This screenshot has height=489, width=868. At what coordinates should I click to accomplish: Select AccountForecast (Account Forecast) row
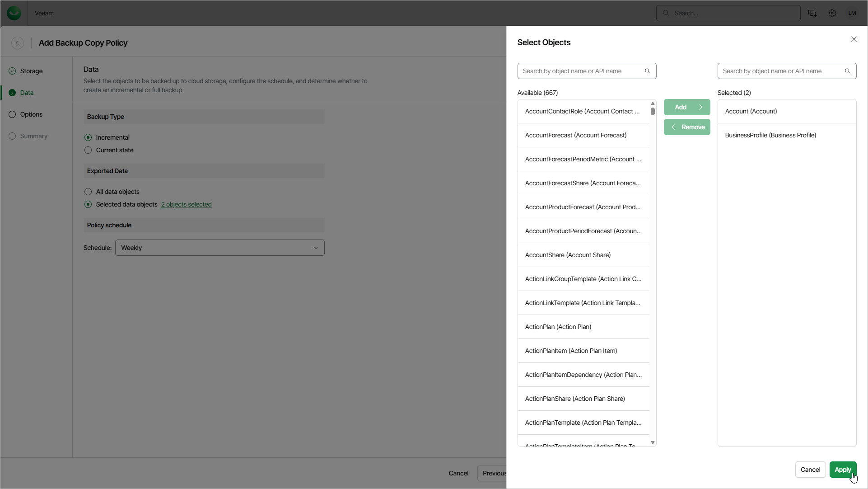click(x=583, y=135)
